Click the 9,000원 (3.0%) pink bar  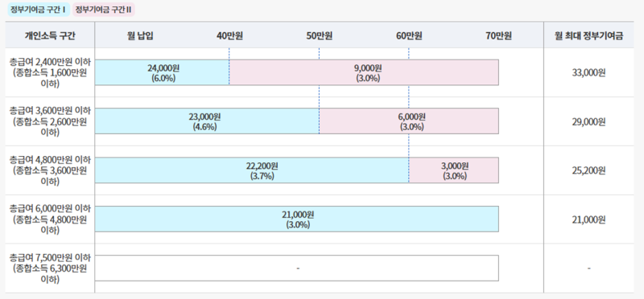[364, 72]
